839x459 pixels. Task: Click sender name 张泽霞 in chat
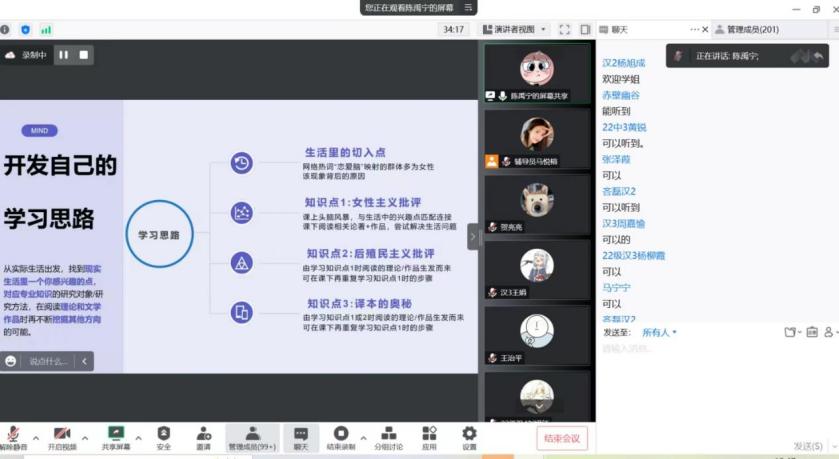point(616,159)
